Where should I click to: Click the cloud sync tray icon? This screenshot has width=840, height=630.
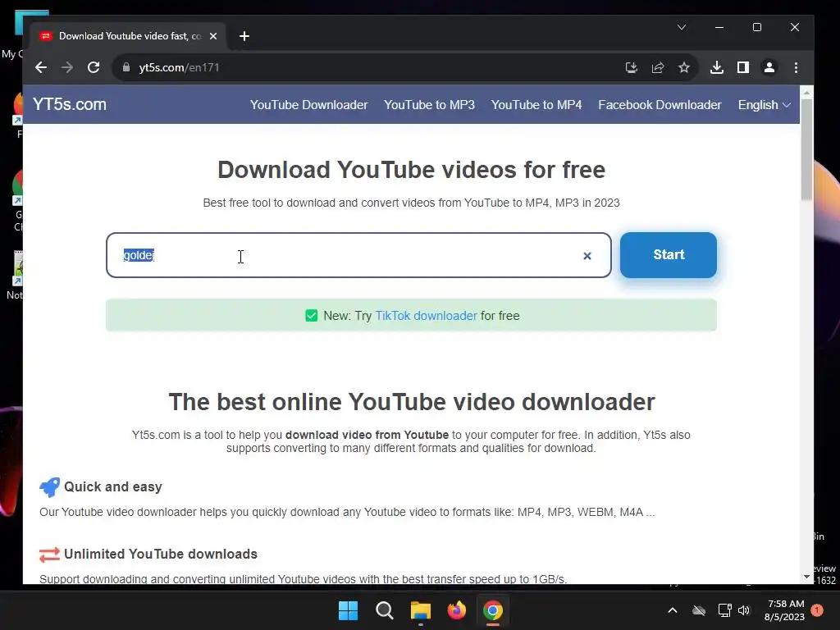[699, 610]
